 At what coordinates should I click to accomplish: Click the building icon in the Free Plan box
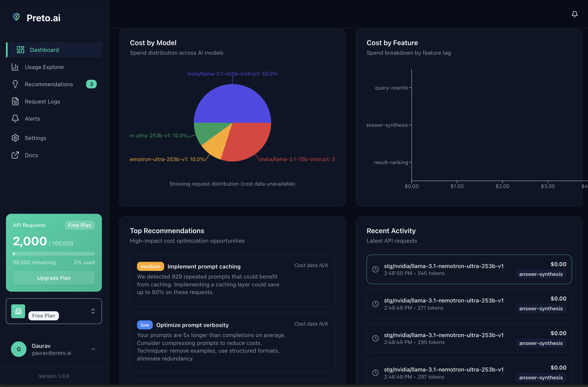click(x=18, y=311)
